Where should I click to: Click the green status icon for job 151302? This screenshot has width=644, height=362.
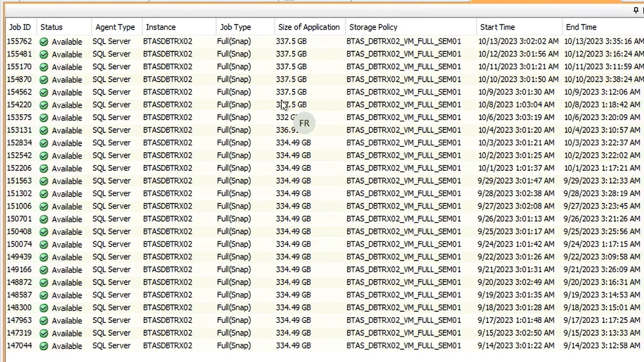point(44,194)
